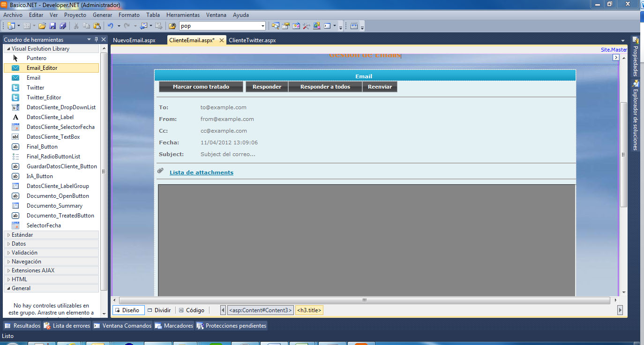This screenshot has height=345, width=644.
Task: Open the Archivo menu
Action: (13, 15)
